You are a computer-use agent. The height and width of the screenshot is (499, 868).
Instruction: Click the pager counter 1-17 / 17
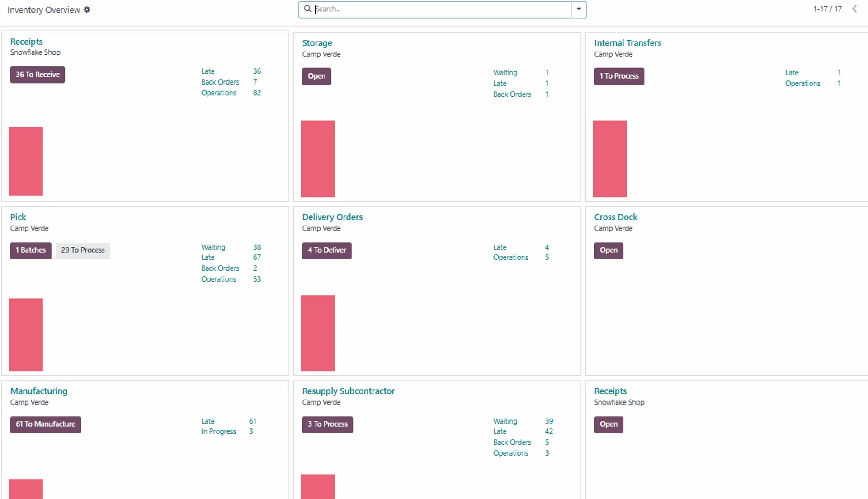827,9
